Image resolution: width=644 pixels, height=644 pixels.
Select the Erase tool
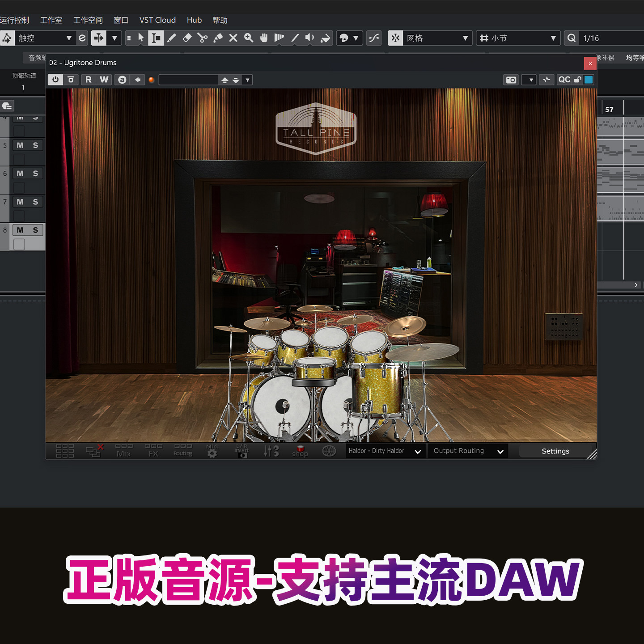(x=187, y=38)
